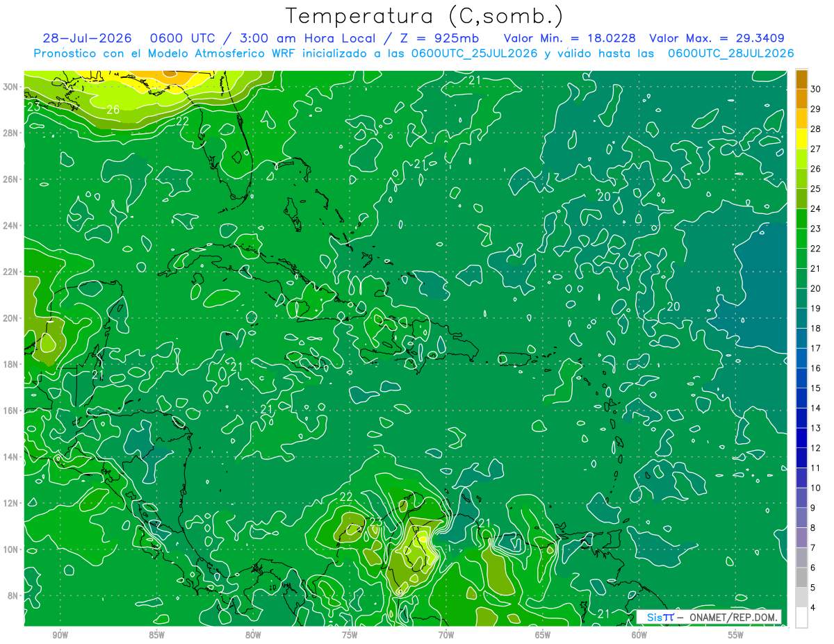Screen dimensions: 834x644
Task: Click the "14N" latitude axis label
Action: pos(11,457)
